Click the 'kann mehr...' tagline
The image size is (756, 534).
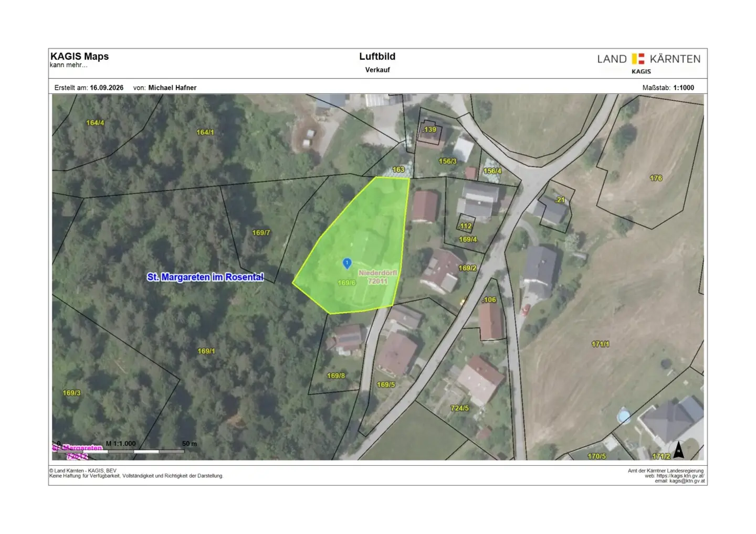(x=69, y=65)
